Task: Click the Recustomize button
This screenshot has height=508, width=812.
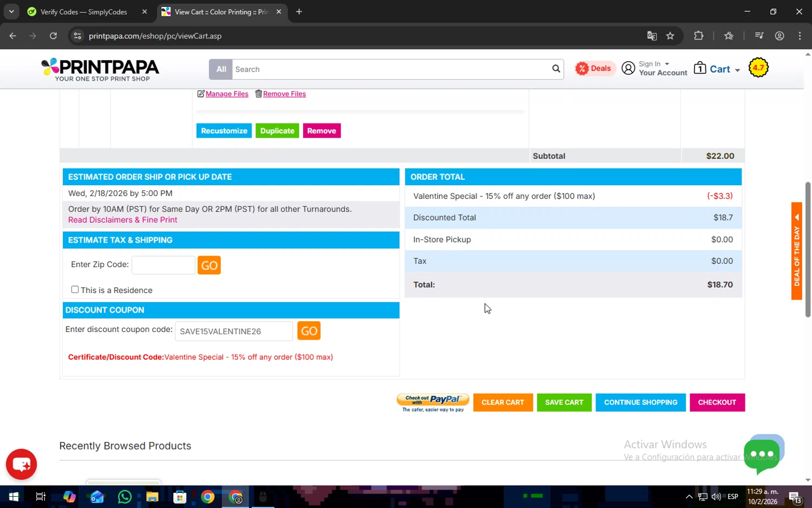Action: point(224,131)
